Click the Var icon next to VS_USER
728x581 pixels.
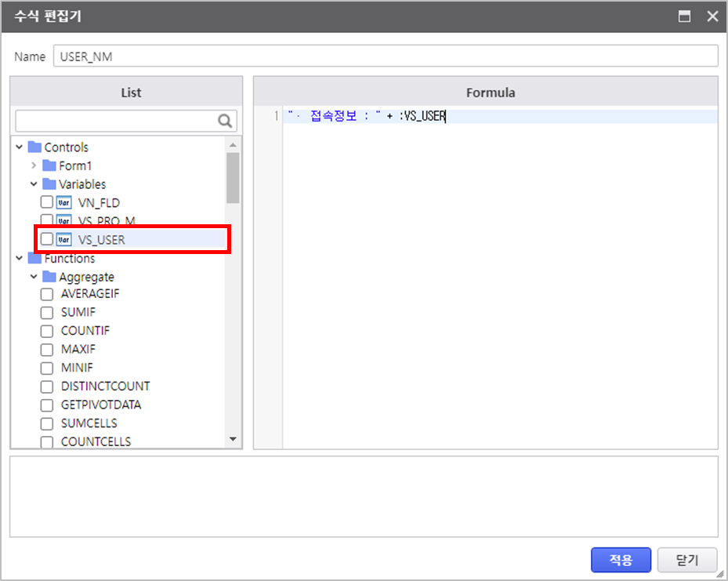tap(63, 240)
